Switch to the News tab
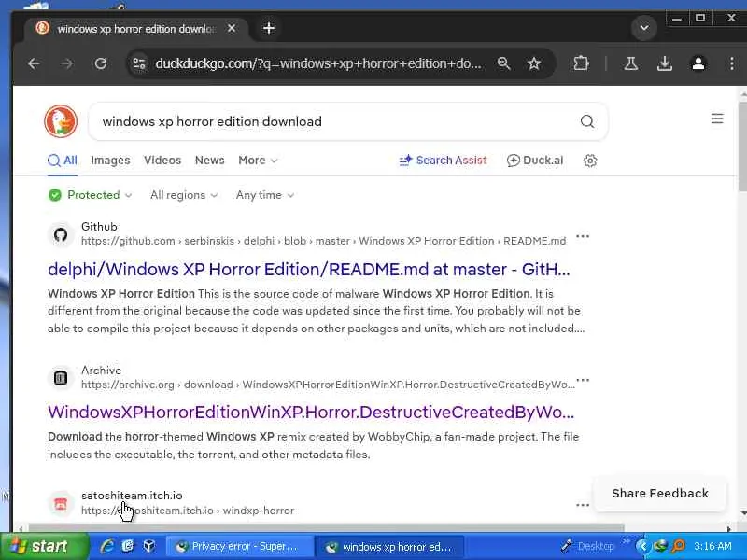The height and width of the screenshot is (560, 747). click(209, 161)
